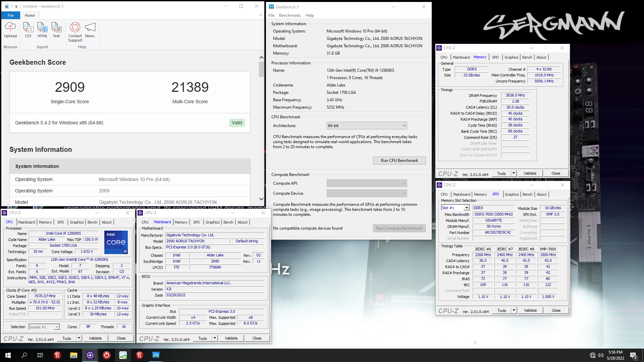
Task: Click Run CPU Benchmark button
Action: pyautogui.click(x=399, y=161)
